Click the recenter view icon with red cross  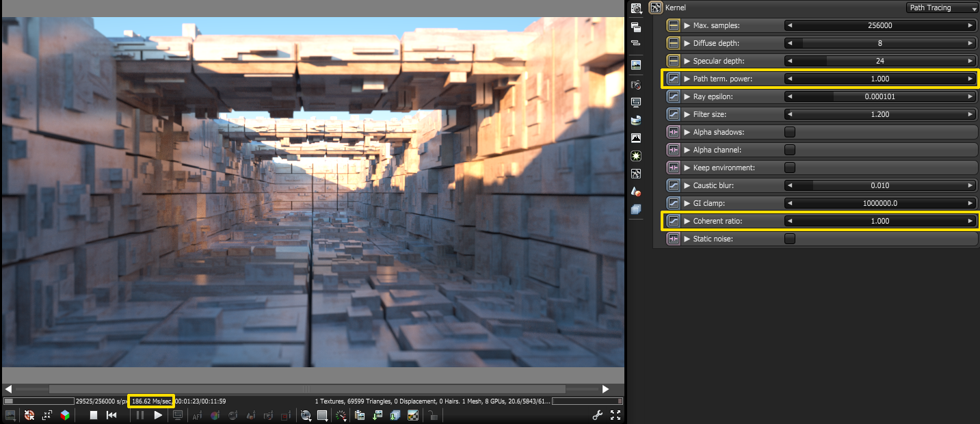(29, 415)
